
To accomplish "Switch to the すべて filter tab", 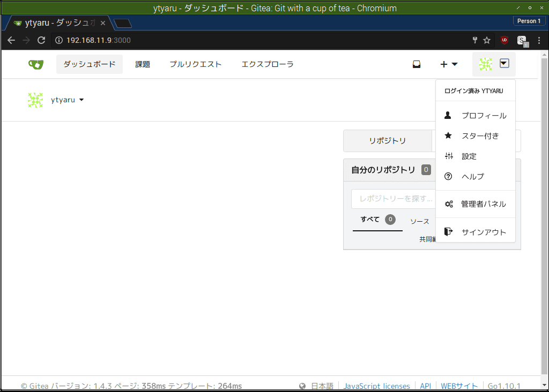I will (370, 219).
